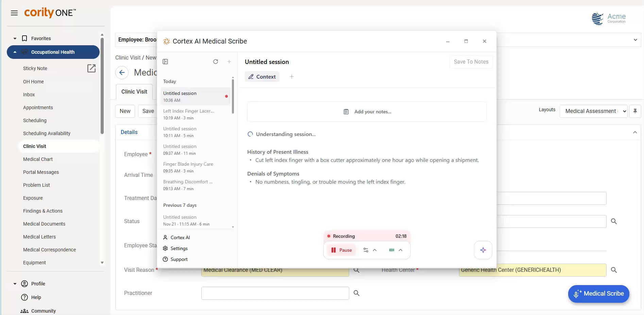Collapse the session history panel
This screenshot has width=644, height=315.
(x=165, y=62)
